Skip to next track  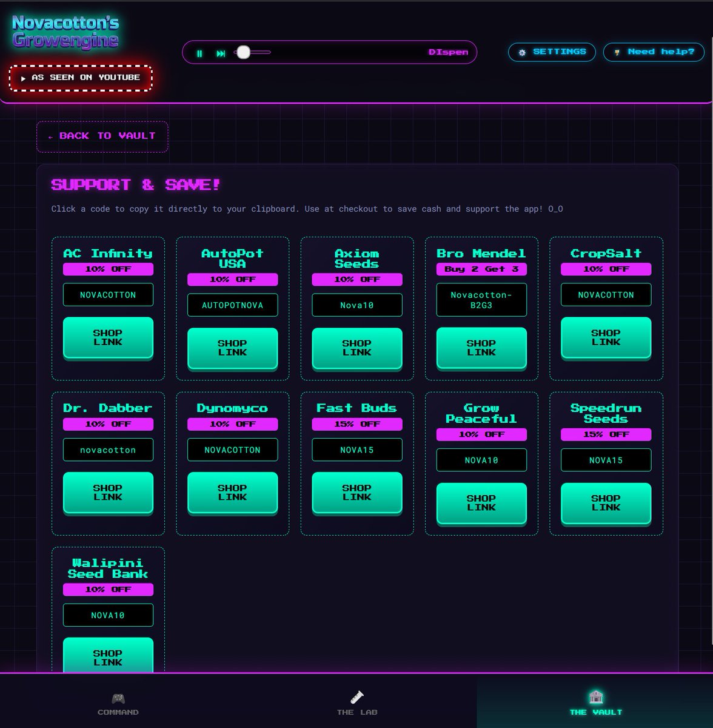pos(221,53)
